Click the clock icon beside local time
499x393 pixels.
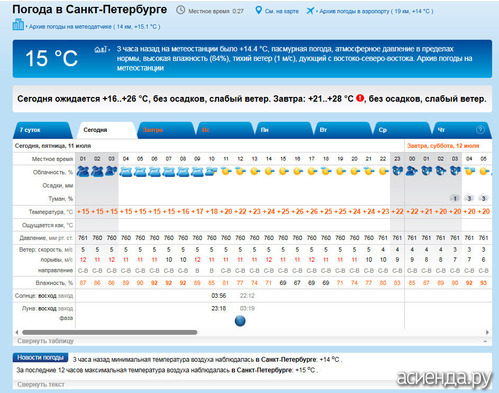pyautogui.click(x=180, y=10)
